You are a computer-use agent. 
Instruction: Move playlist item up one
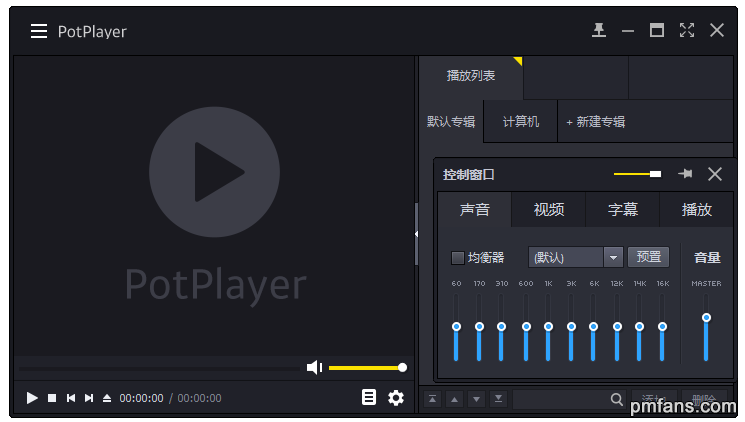click(454, 399)
